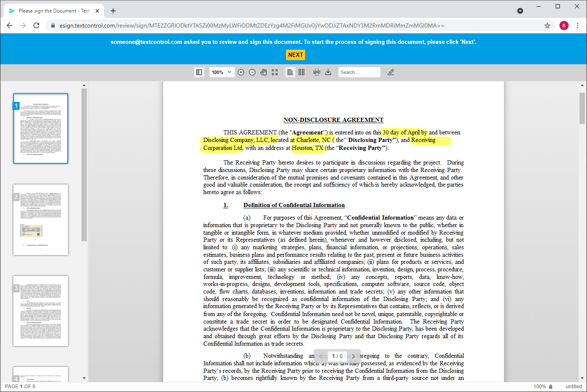
Task: Select page 3 thumbnail
Action: [x=40, y=311]
